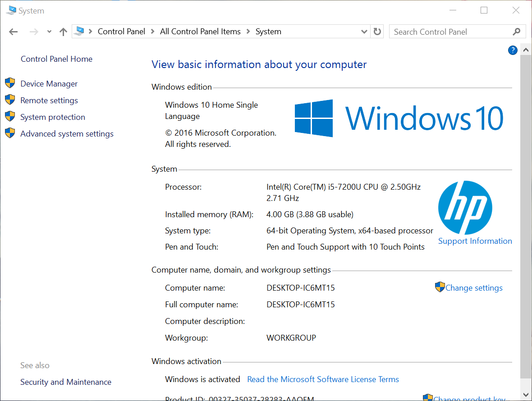Close the System window
The width and height of the screenshot is (532, 401).
(516, 10)
